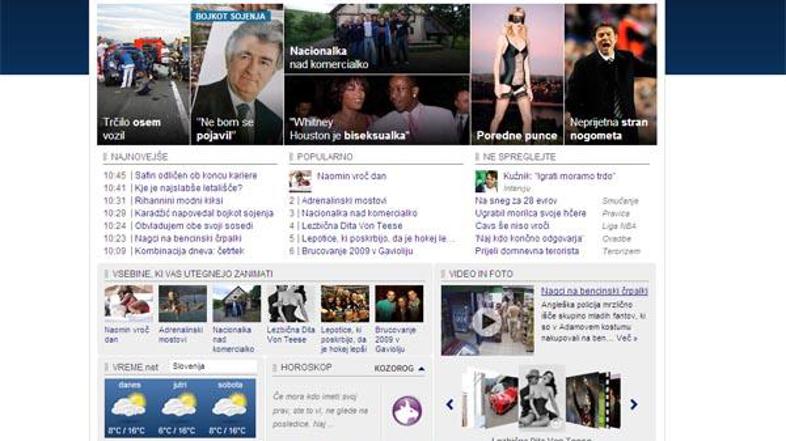Screen dimensions: 786x441
Task: Open Ugrabil morilca svoje hčere link
Action: [x=530, y=213]
